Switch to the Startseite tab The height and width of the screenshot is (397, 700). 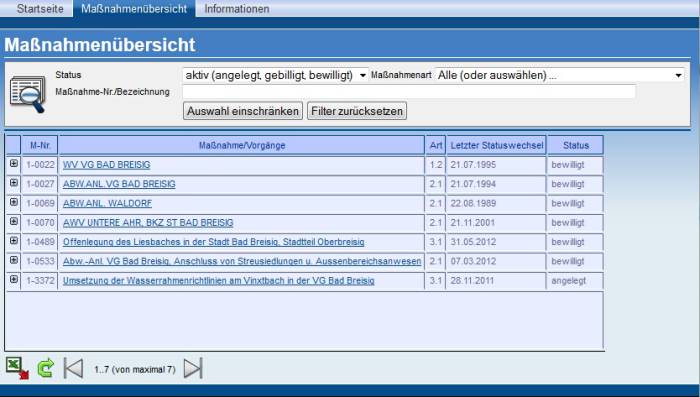pos(40,8)
